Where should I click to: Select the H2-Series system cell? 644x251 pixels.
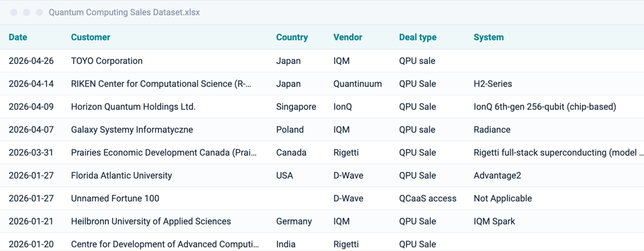pos(493,84)
